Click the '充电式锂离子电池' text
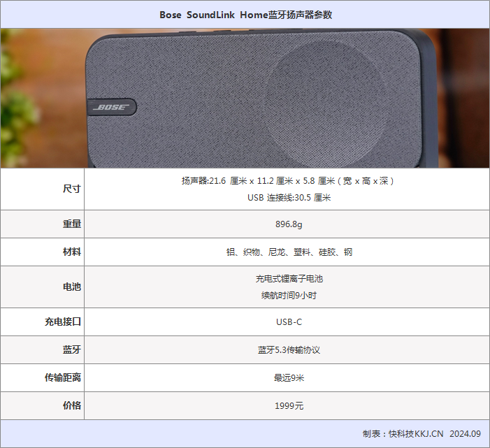This screenshot has height=448, width=490. pos(289,278)
